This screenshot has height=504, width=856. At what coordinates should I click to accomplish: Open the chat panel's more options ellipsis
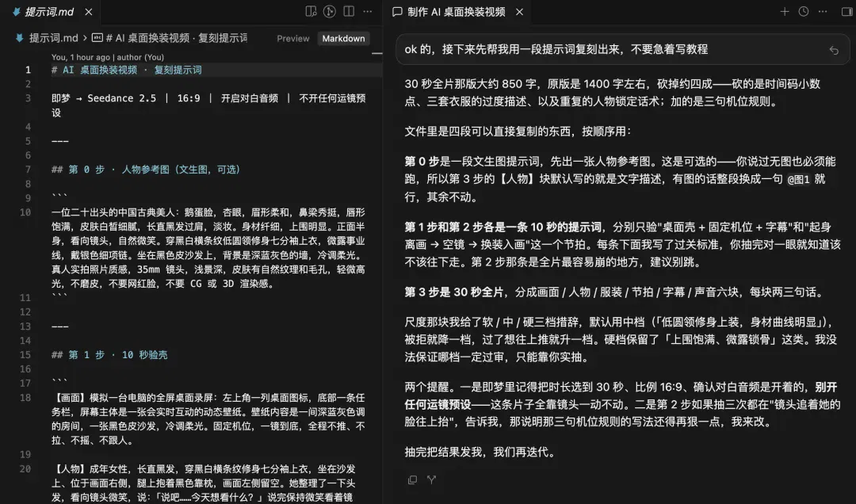pyautogui.click(x=823, y=11)
